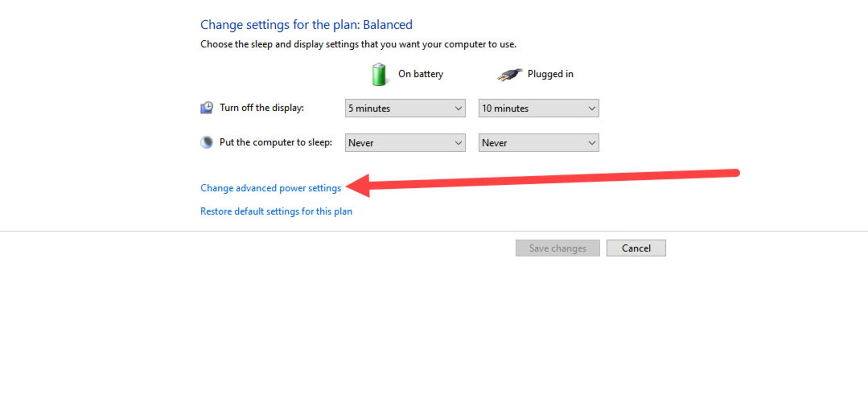
Task: Click the On battery column label
Action: (x=420, y=74)
